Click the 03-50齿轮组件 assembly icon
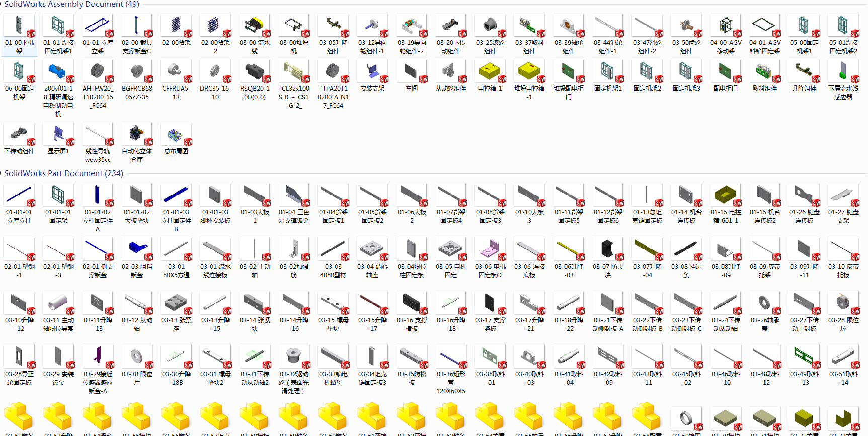Viewport: 868px width, 436px height. point(686,25)
